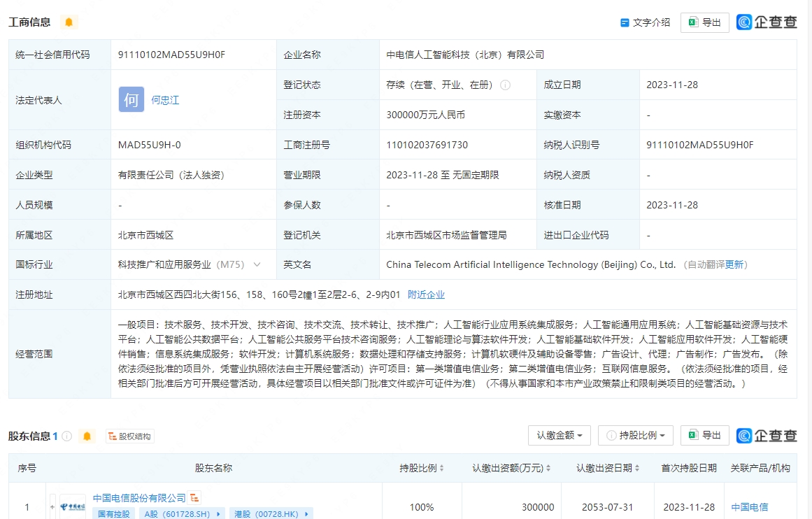
Task: Select the 首次持股日期 value 2023-11-28
Action: coord(689,507)
